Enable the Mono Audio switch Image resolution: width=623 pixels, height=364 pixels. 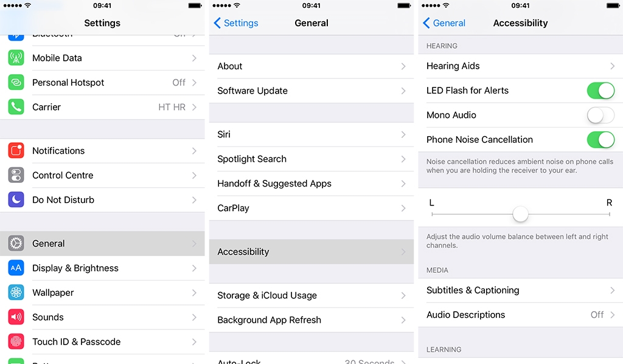tap(600, 115)
